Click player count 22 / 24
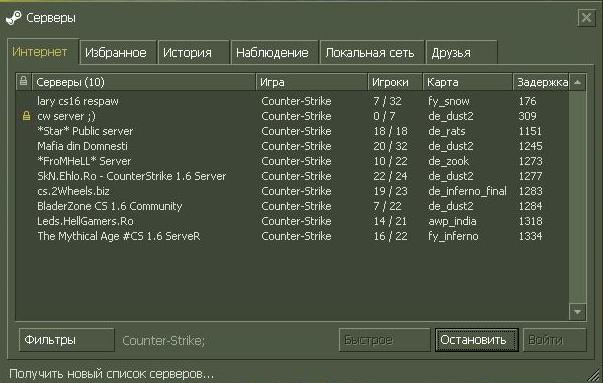The image size is (603, 383). (x=390, y=176)
